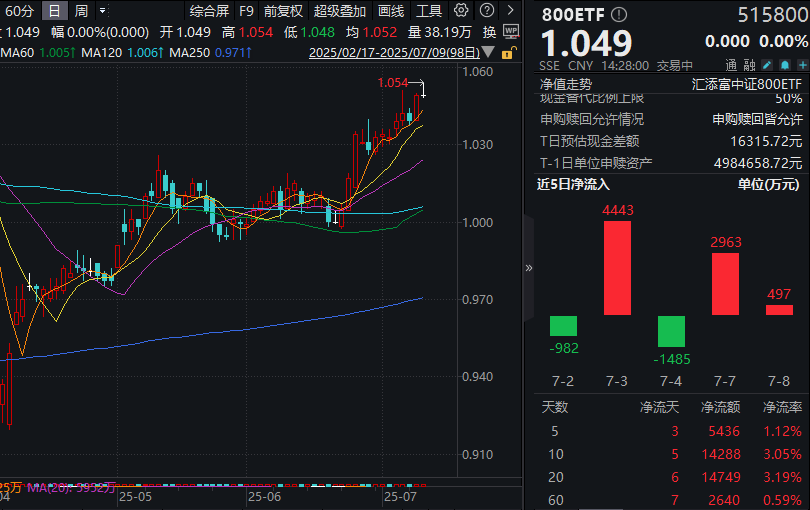Click the 800ETF info circle icon

[619, 15]
